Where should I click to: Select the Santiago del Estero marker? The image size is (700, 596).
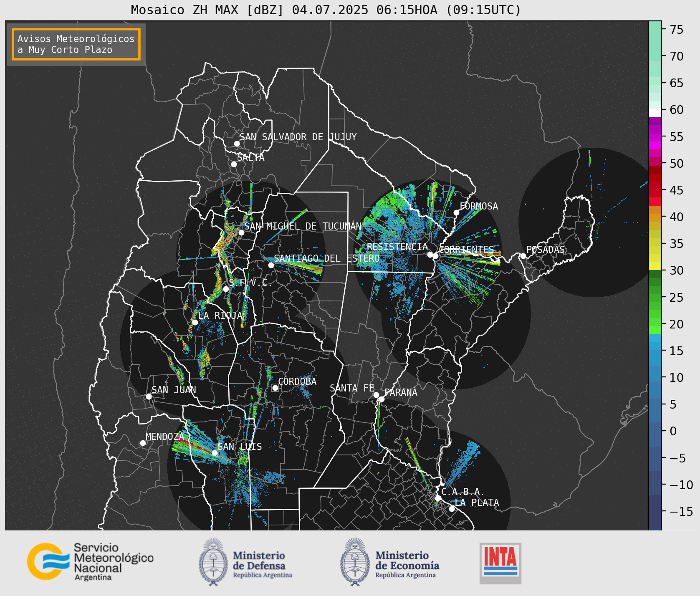tap(271, 265)
